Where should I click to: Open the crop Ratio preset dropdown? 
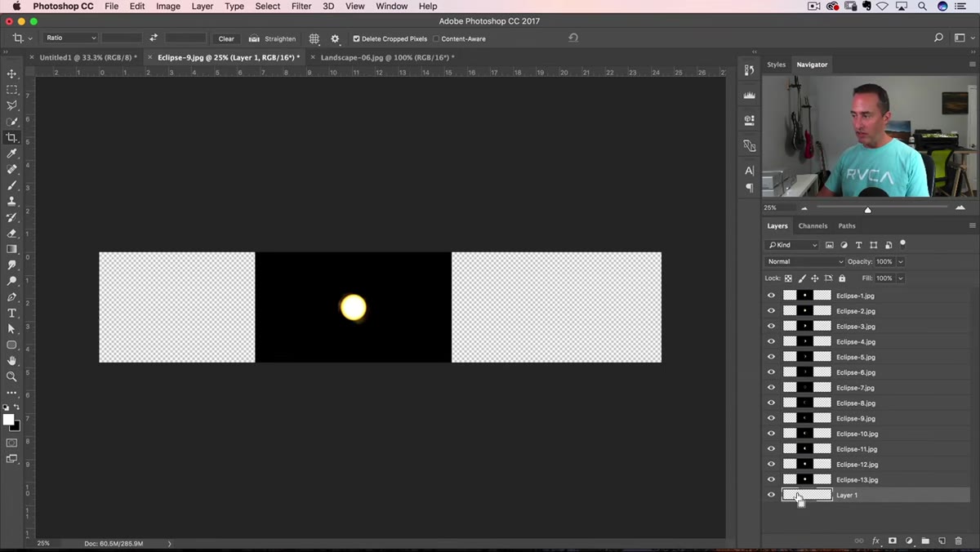point(71,38)
